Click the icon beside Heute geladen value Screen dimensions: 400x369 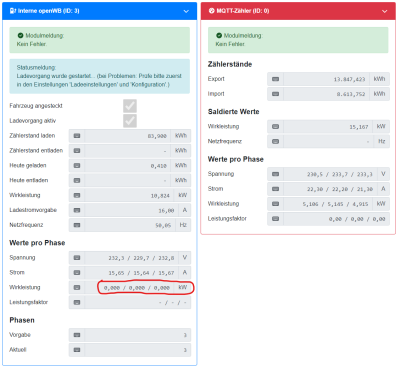click(77, 166)
